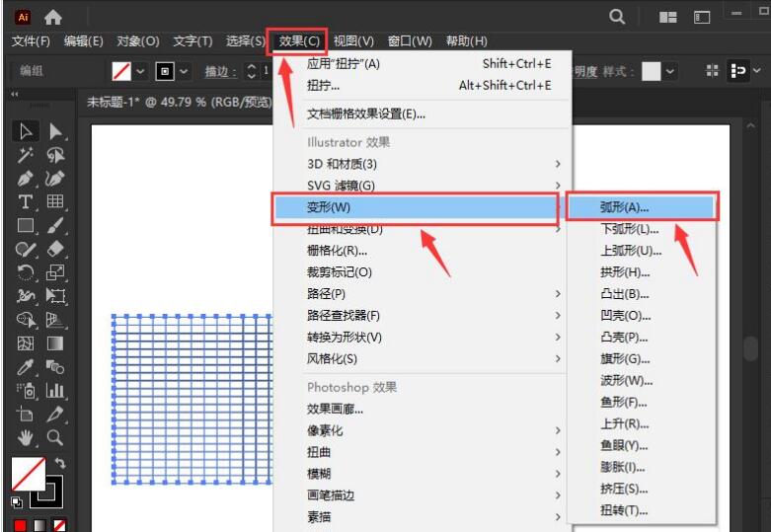Set fill to None in toolbar bottom
The width and height of the screenshot is (771, 532).
point(59,522)
